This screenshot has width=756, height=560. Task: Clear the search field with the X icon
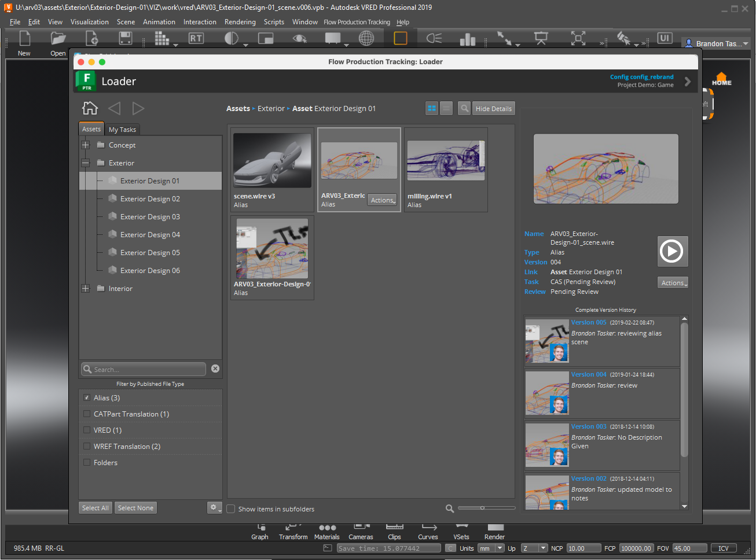[x=215, y=369]
